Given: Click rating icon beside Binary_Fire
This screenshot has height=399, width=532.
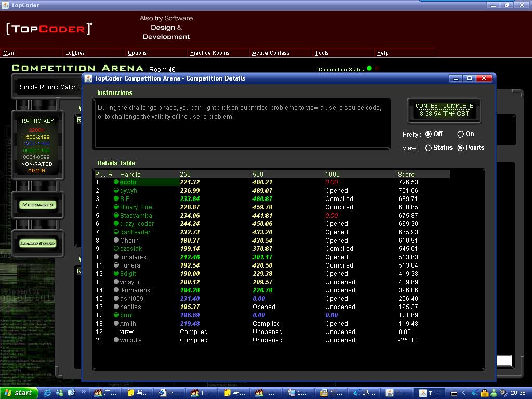Looking at the screenshot, I should coord(116,207).
